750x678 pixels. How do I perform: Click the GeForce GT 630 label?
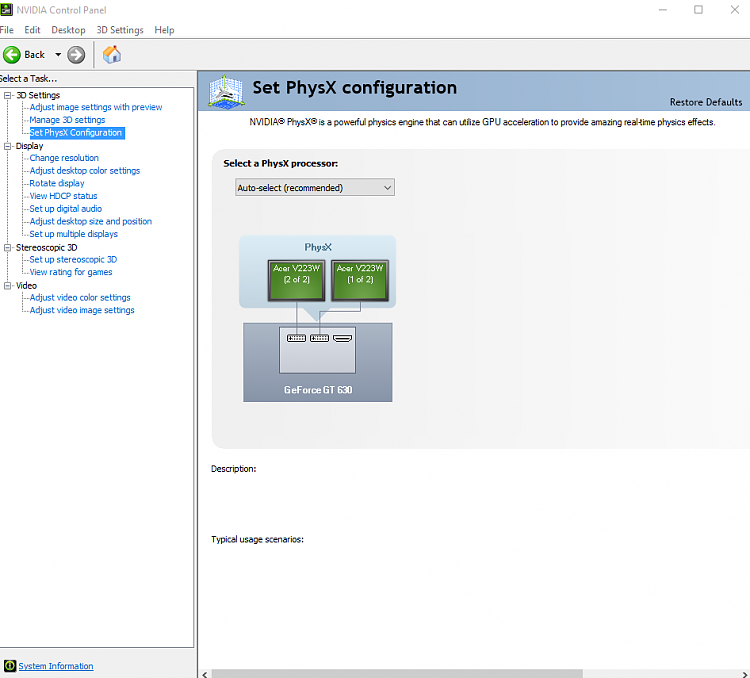coord(318,390)
